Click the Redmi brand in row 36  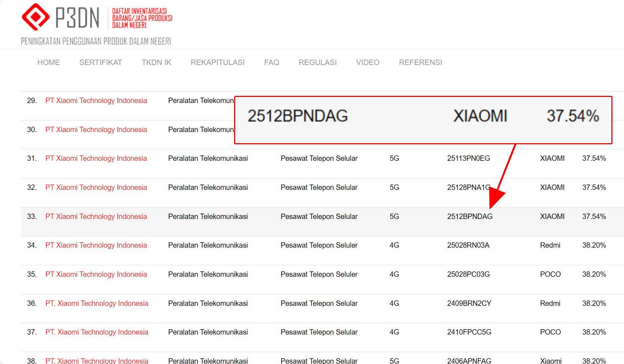pos(550,303)
